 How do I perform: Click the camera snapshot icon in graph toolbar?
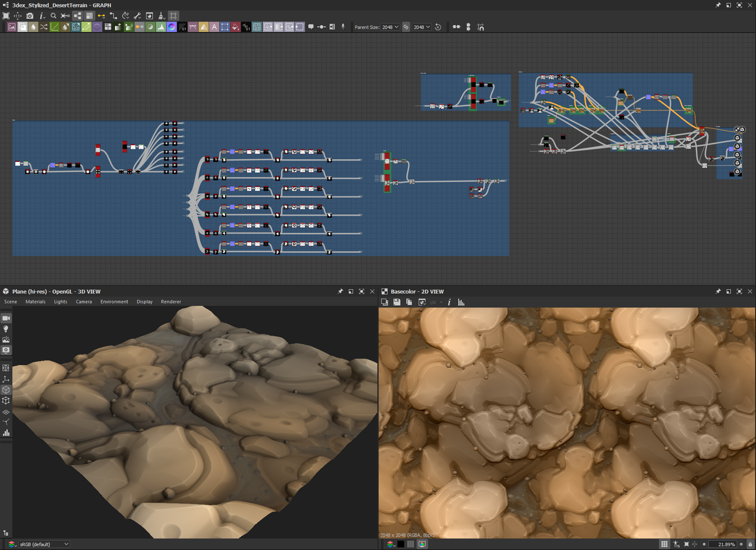(30, 16)
